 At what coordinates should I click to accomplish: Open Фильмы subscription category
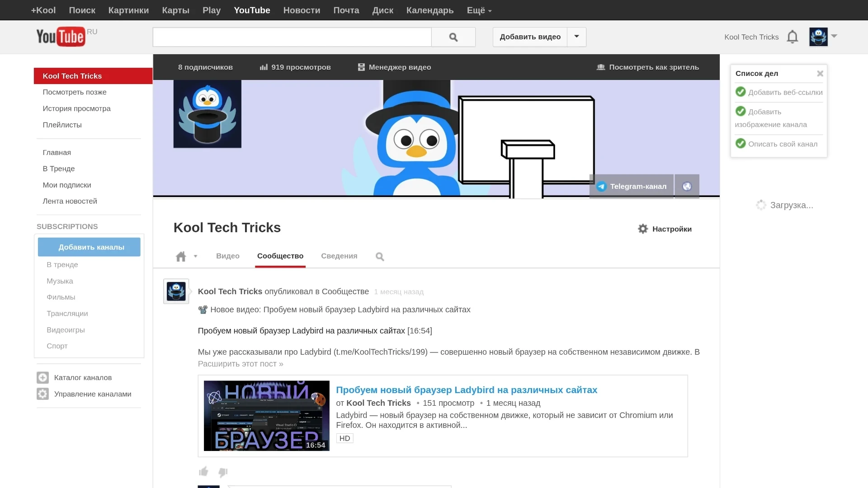[x=61, y=297]
